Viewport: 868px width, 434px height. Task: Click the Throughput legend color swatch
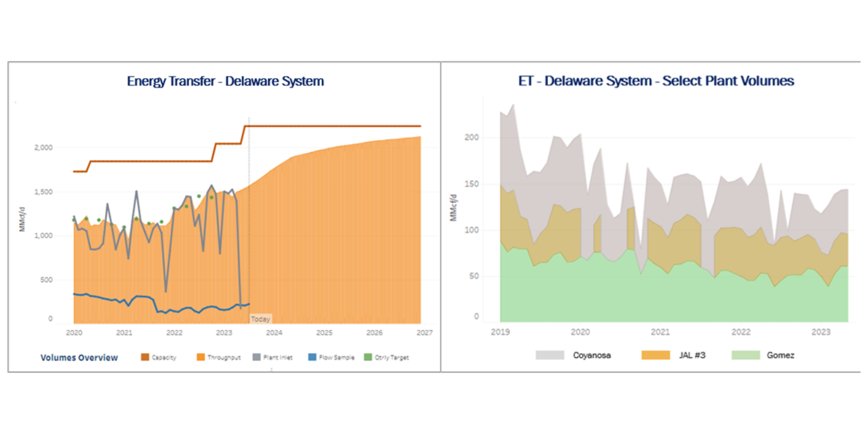tap(201, 357)
